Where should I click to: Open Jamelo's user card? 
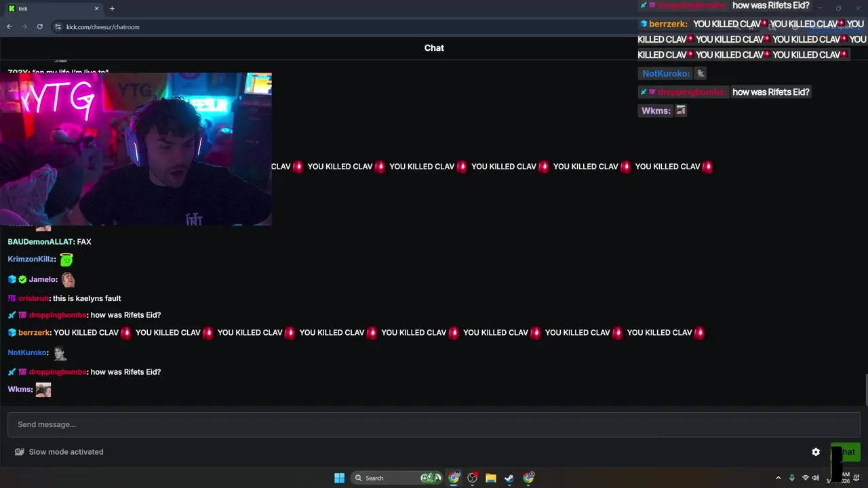pos(43,279)
